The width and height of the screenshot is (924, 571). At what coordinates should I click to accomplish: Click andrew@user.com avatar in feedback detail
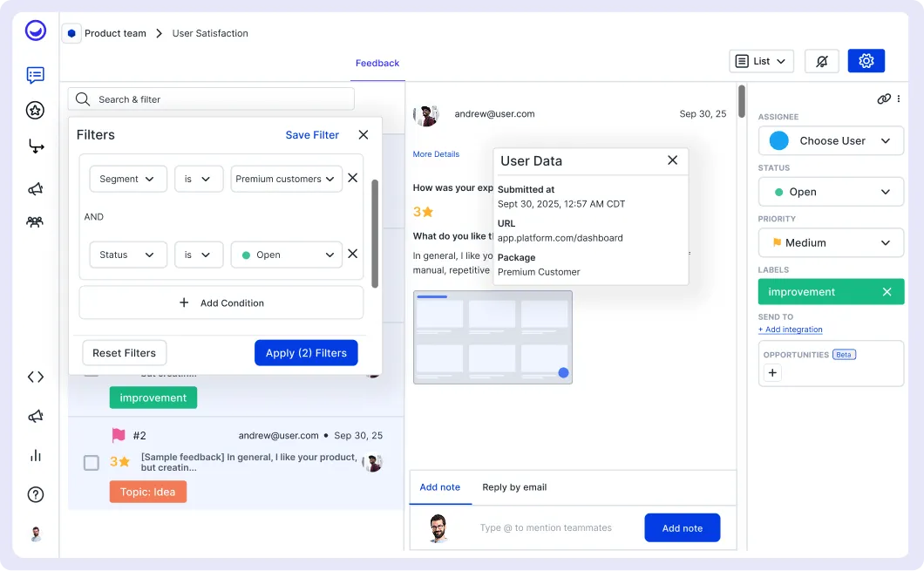point(426,114)
